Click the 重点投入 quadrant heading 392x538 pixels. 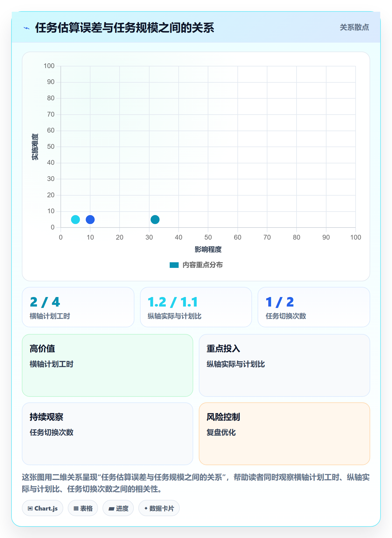pos(223,349)
